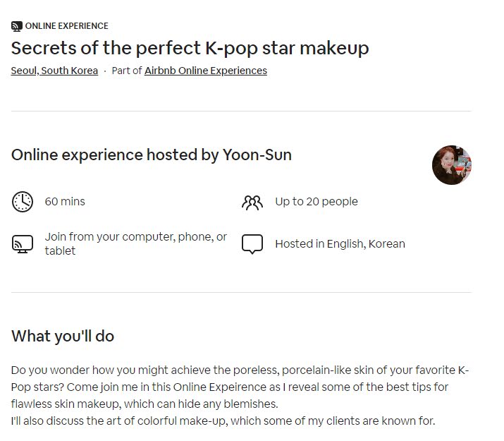Click the 'Hosted in English, Korean' text
504x441 pixels.
[340, 244]
